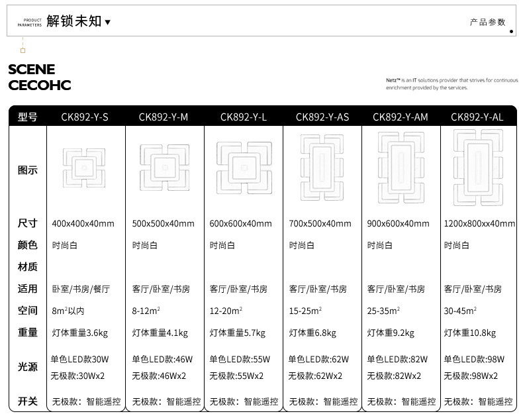
Task: Click the 1200x800xx40mm size value
Action: click(480, 223)
